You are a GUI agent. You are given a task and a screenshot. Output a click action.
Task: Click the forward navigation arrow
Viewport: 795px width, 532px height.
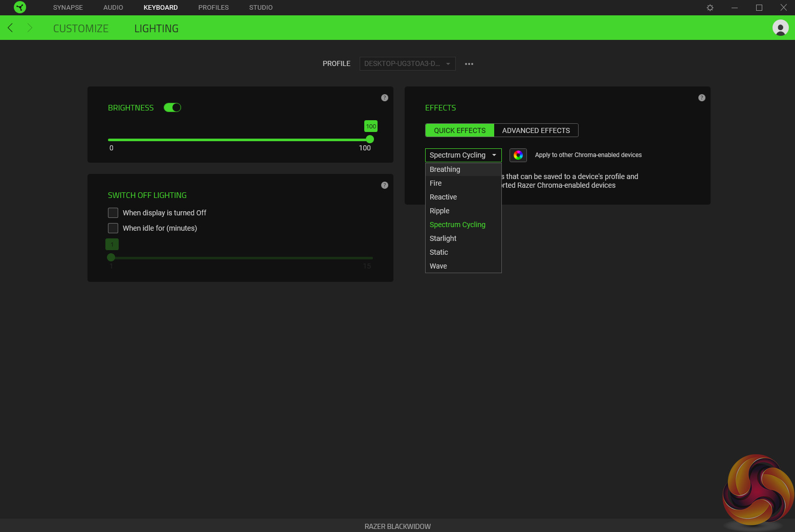coord(30,28)
